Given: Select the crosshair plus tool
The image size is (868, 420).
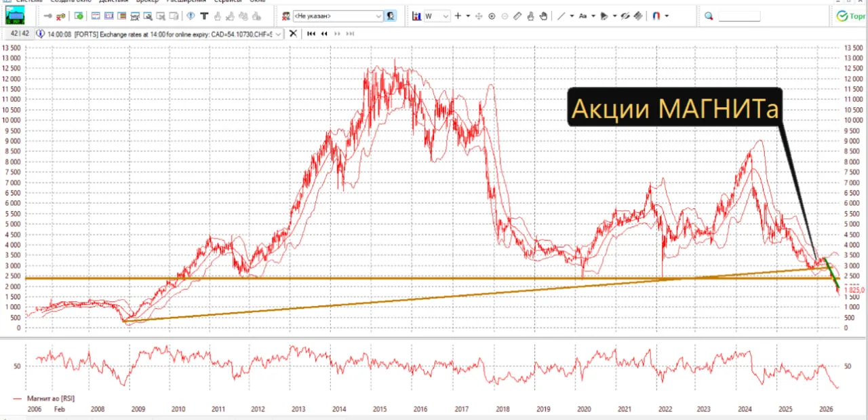Looking at the screenshot, I should [x=458, y=16].
